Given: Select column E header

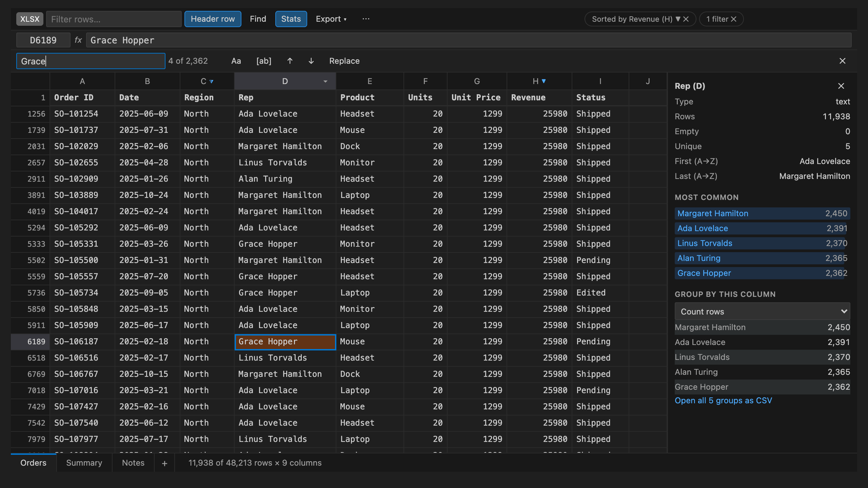Looking at the screenshot, I should (370, 81).
